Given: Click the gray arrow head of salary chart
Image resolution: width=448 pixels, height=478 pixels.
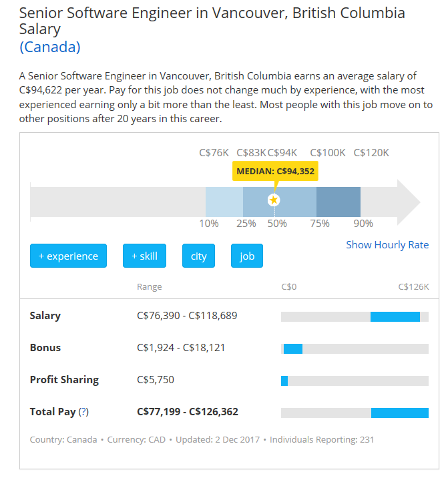Looking at the screenshot, I should pos(409,201).
